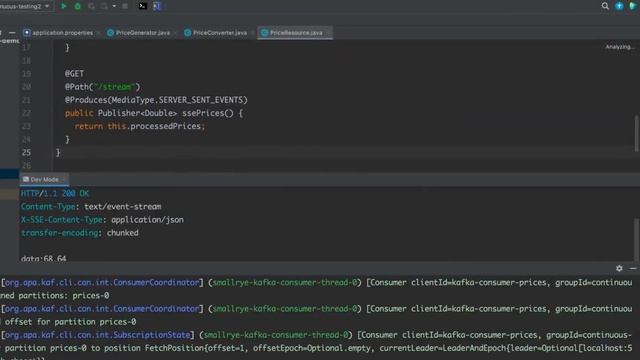Viewport: 640px width, 360px height.
Task: Expand the extra run options arrow
Action: point(114,6)
